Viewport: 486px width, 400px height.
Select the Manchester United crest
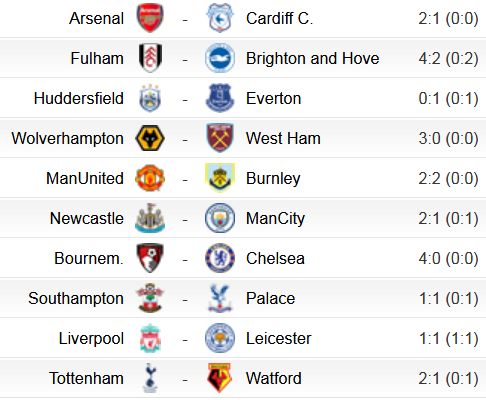(x=150, y=178)
